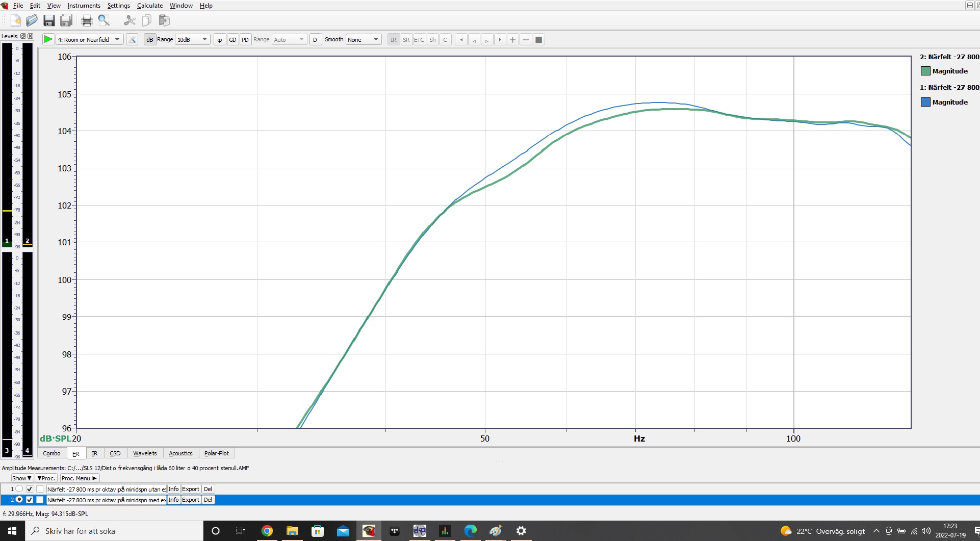Switch to the CSD tab
This screenshot has height=541, width=980.
115,453
